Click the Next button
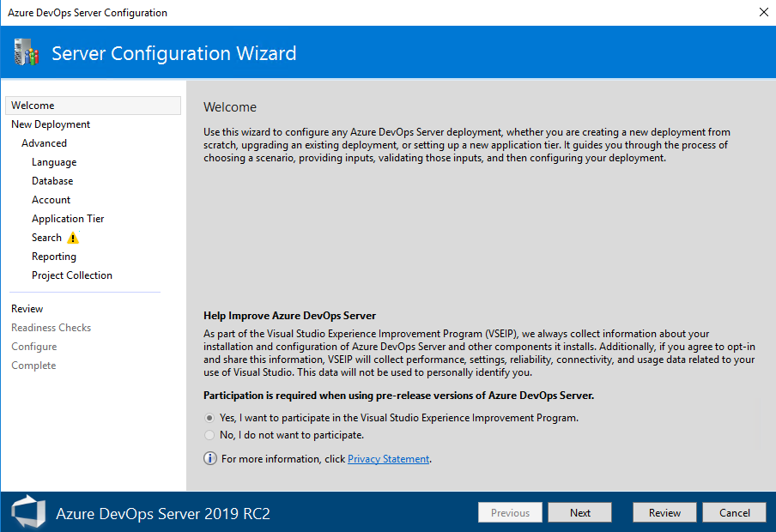The height and width of the screenshot is (532, 776). 579,512
